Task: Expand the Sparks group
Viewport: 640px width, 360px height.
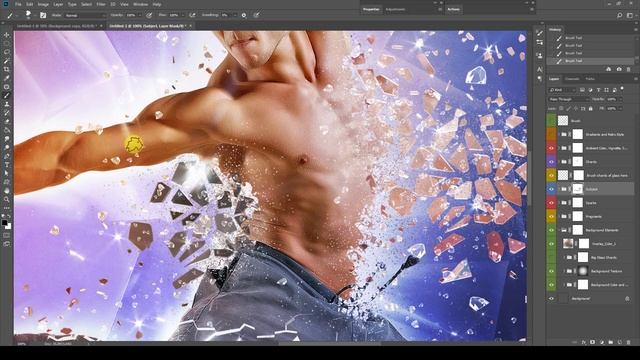Action: click(559, 202)
